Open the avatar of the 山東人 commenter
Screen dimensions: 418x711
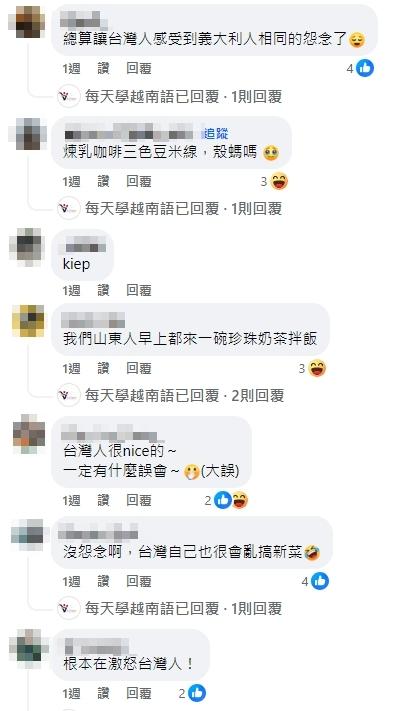click(29, 321)
